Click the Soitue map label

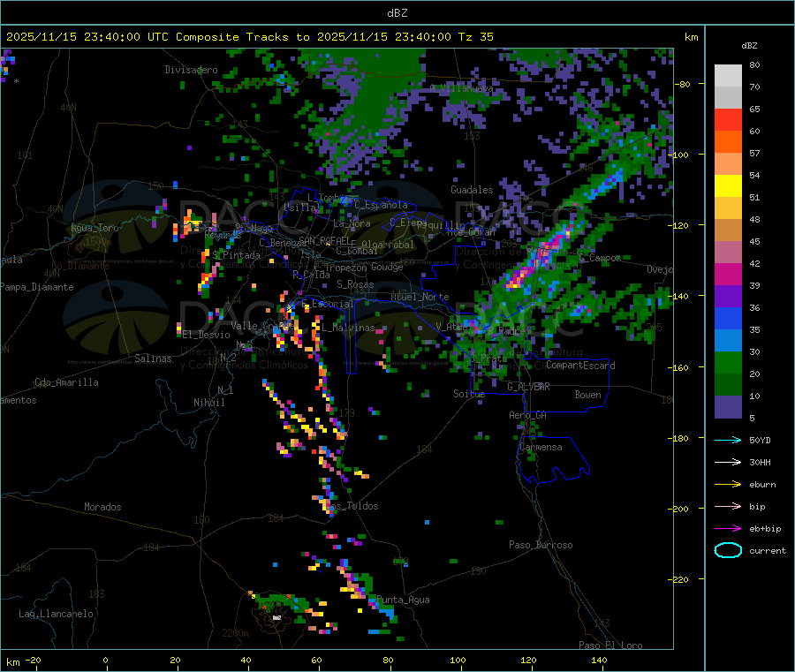[469, 394]
